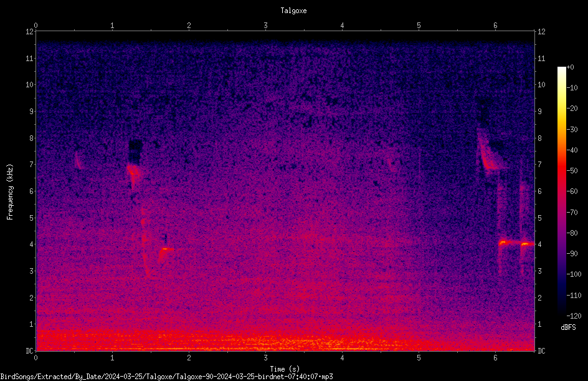Click the bright call at 3.8 kHz near 1.7 seconds
588x381 pixels.
tap(166, 249)
